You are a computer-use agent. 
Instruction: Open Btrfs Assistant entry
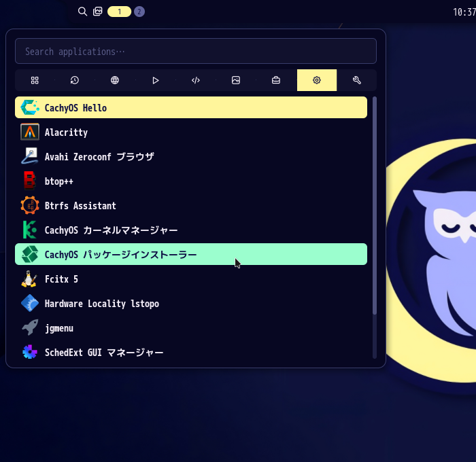pyautogui.click(x=191, y=205)
